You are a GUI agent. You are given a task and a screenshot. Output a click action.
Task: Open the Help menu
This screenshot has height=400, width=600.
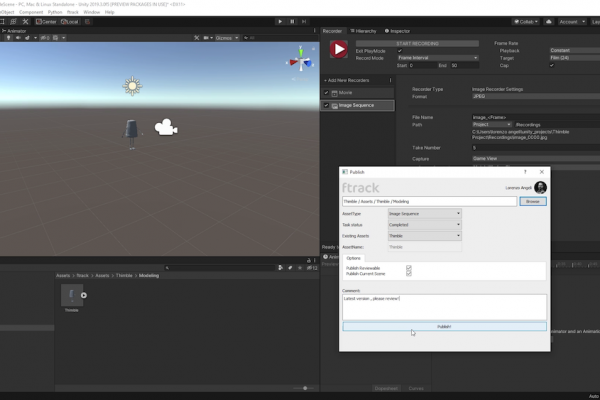109,12
